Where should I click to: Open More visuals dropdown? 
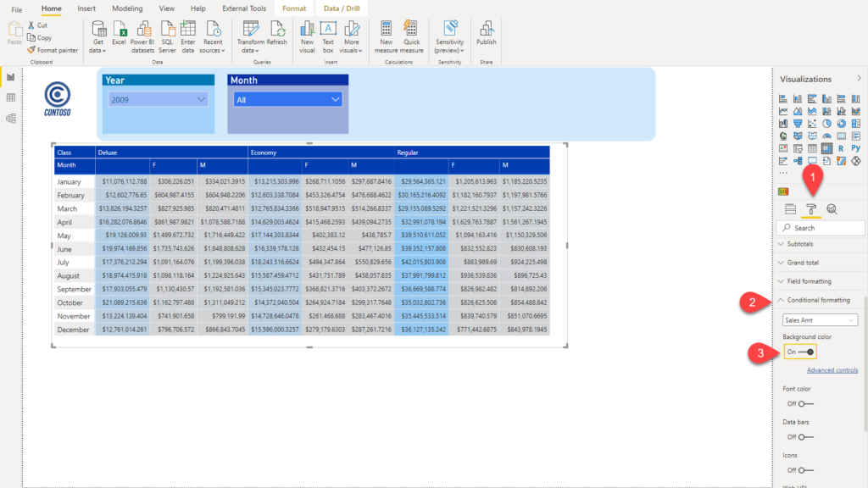click(351, 37)
